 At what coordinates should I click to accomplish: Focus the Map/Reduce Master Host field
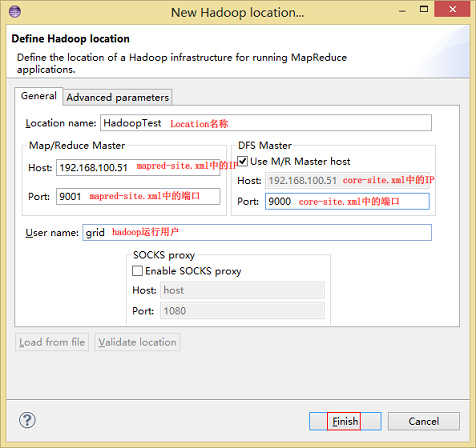point(138,167)
